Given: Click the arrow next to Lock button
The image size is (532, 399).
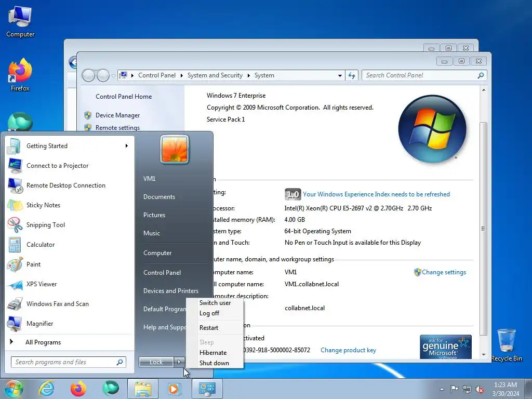Looking at the screenshot, I should tap(179, 362).
